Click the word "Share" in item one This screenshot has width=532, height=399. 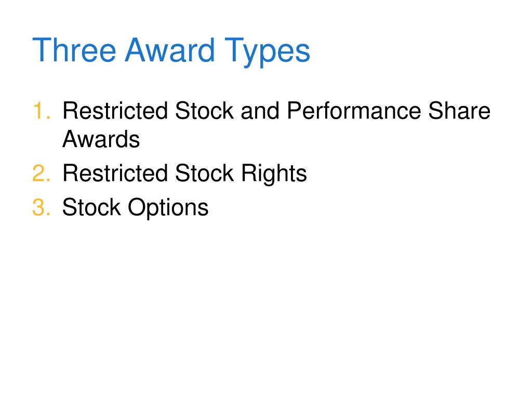pos(459,111)
